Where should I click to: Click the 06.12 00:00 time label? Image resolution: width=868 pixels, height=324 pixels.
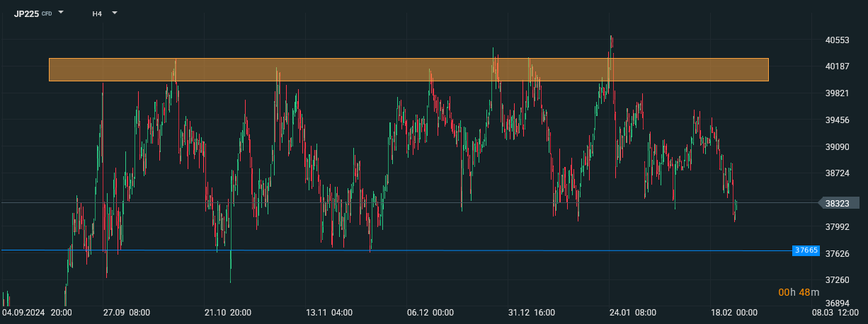[430, 313]
